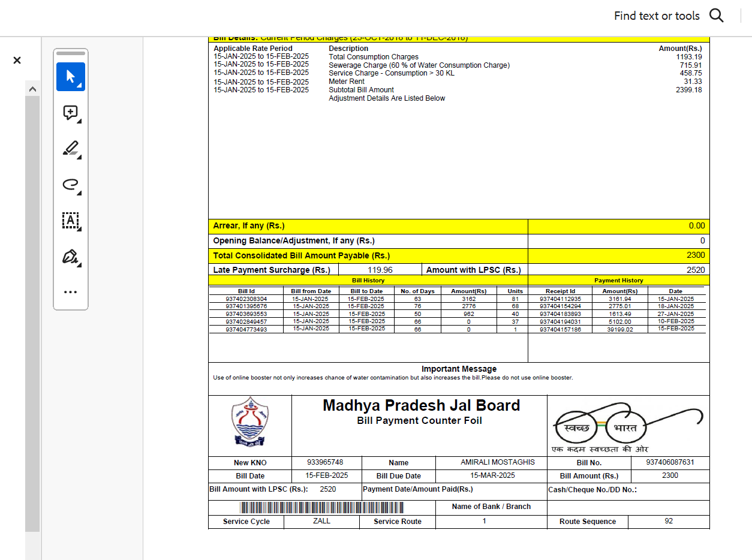Image resolution: width=752 pixels, height=560 pixels.
Task: Click the Swachh Bharat glasses logo
Action: click(x=627, y=424)
